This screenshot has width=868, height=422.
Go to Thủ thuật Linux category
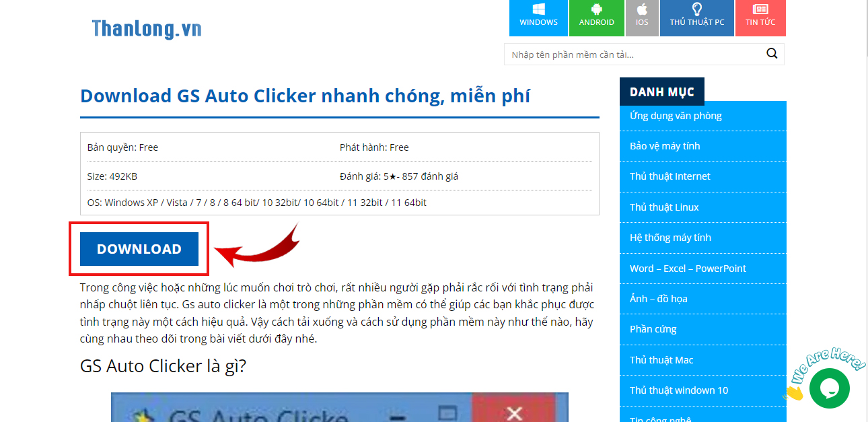point(664,207)
